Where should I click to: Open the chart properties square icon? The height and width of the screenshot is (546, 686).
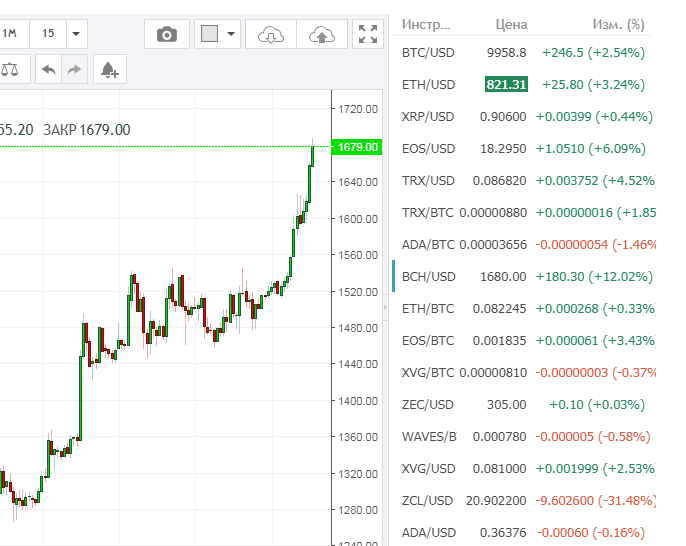(210, 34)
